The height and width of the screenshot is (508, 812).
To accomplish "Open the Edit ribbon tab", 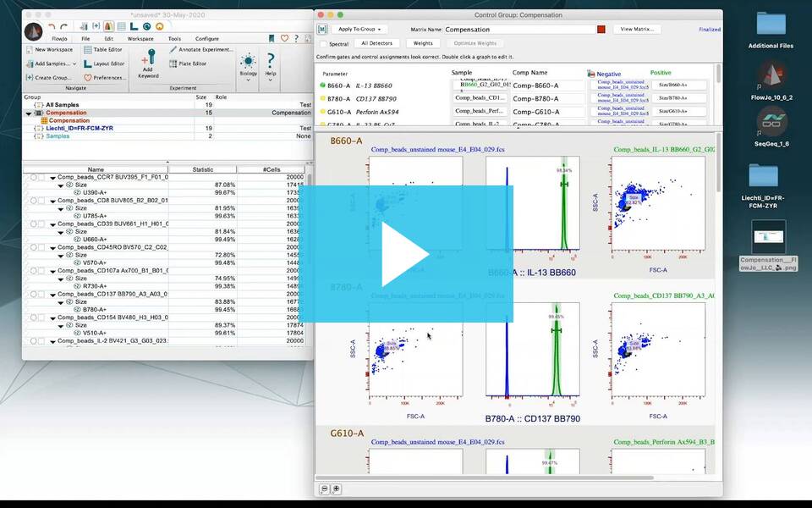I will point(109,39).
